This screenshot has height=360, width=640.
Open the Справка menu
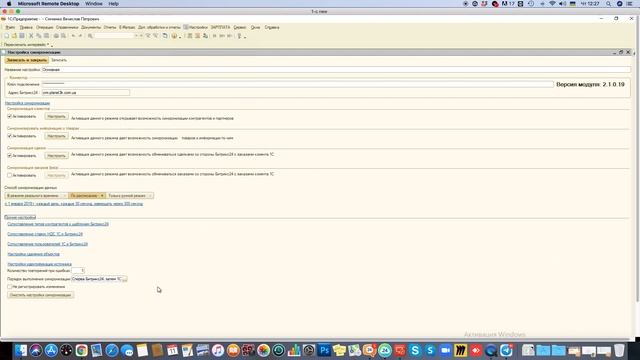coord(272,27)
